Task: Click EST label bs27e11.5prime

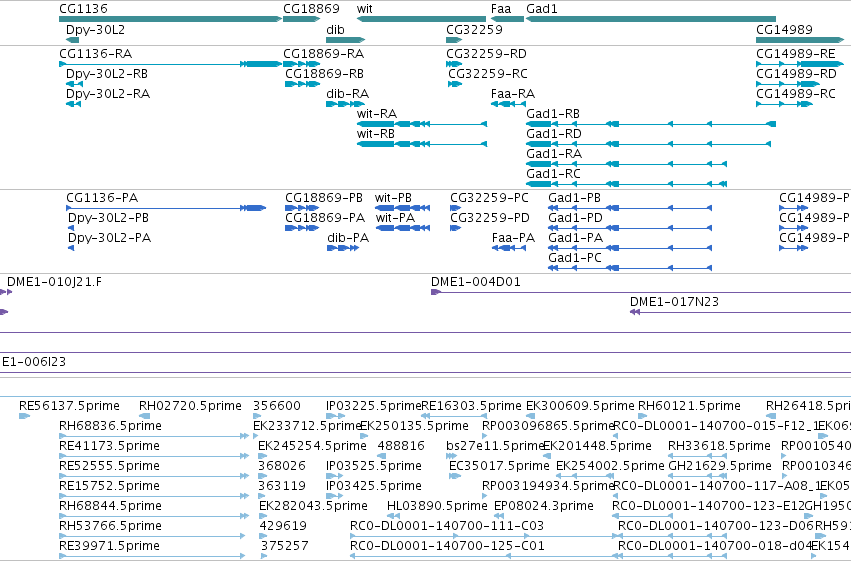Action: 494,446
